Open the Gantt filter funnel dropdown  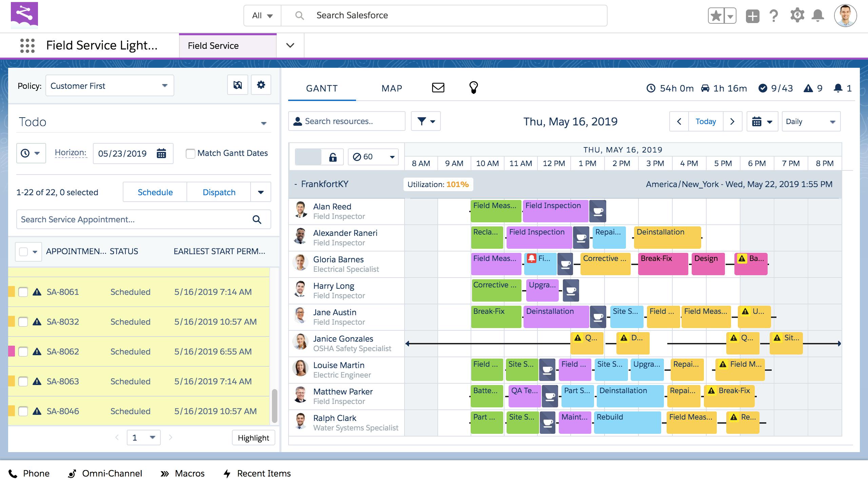pyautogui.click(x=426, y=121)
